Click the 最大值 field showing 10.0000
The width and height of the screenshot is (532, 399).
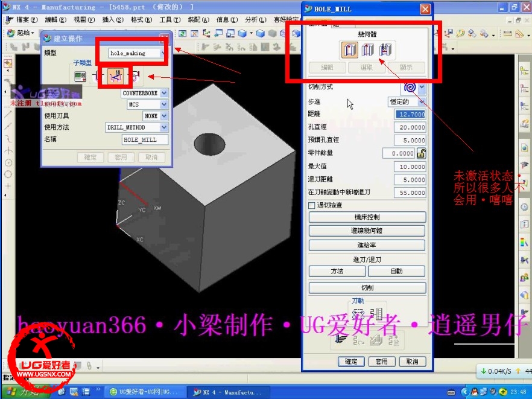point(410,167)
